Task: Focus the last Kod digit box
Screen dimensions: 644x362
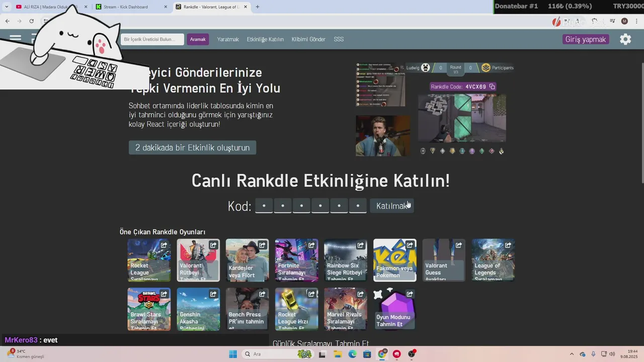Action: (x=358, y=206)
